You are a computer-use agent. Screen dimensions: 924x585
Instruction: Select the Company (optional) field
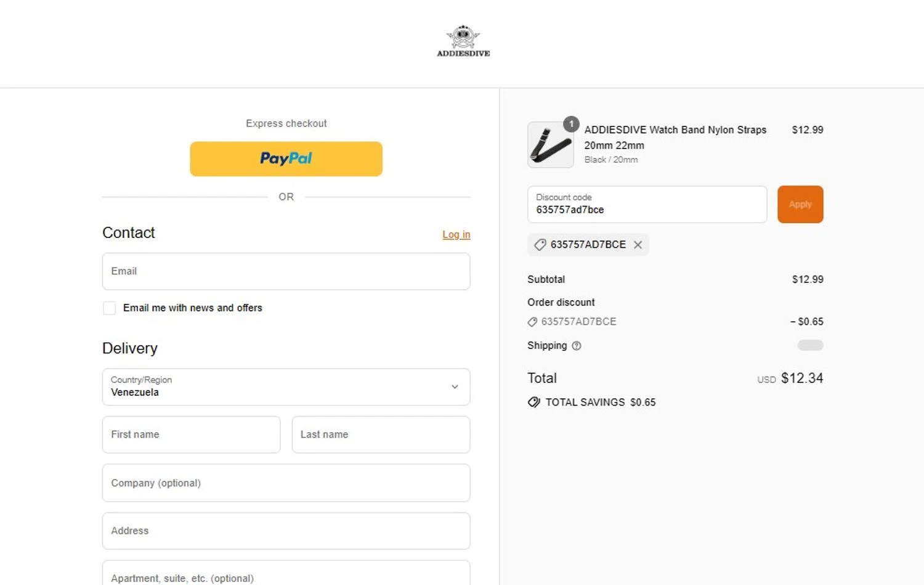286,483
